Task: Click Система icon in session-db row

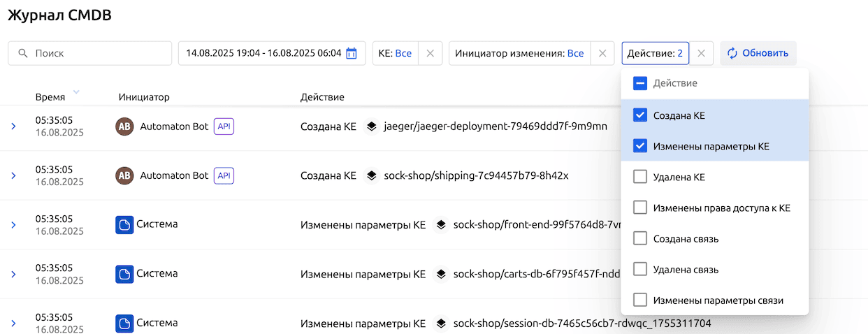Action: (124, 323)
